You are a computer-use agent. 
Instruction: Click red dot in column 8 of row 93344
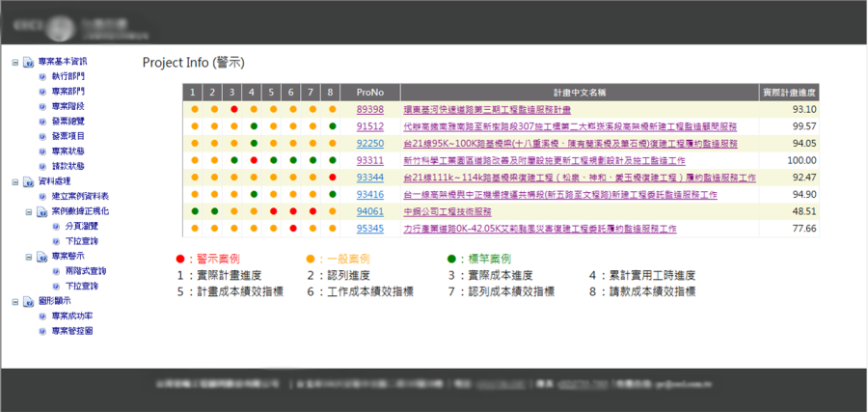(x=331, y=178)
